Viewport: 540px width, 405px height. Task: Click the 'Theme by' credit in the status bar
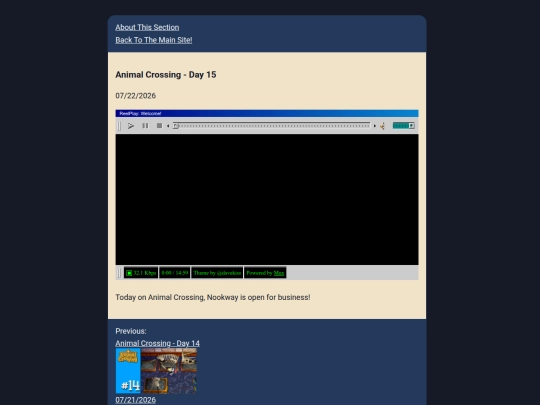[x=217, y=273]
